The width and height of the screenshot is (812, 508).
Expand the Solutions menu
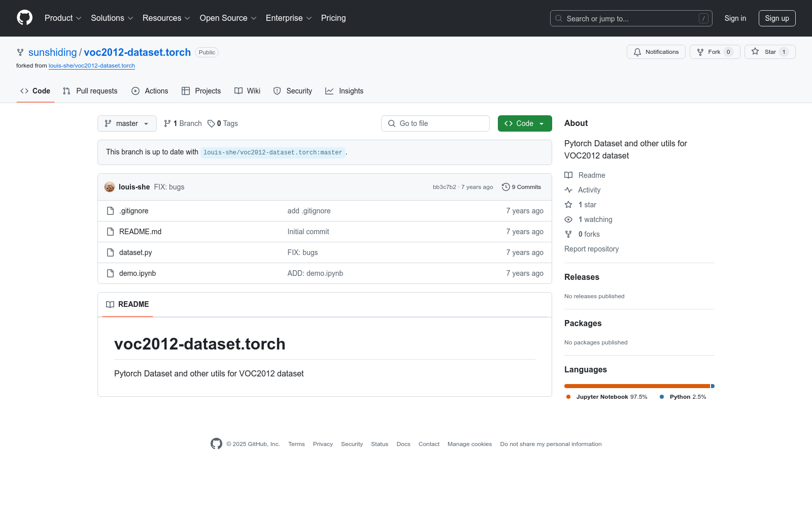point(112,18)
